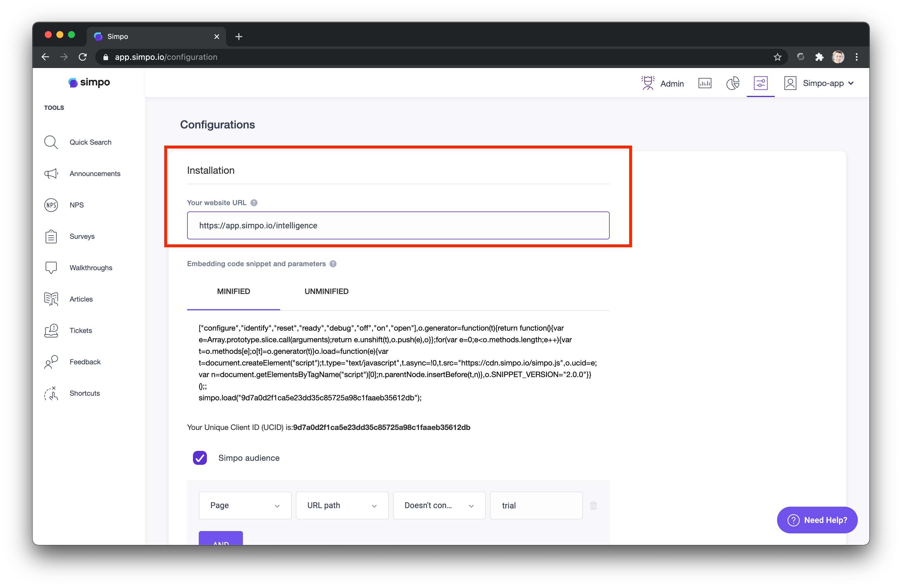
Task: Open Quick Search in sidebar
Action: [91, 142]
